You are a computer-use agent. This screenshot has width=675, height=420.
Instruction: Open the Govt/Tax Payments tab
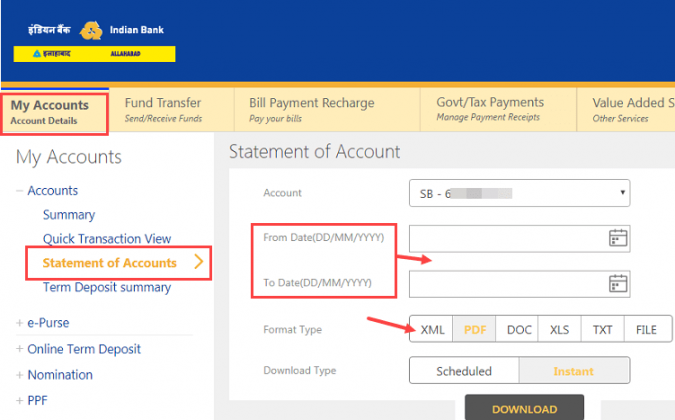coord(499,110)
